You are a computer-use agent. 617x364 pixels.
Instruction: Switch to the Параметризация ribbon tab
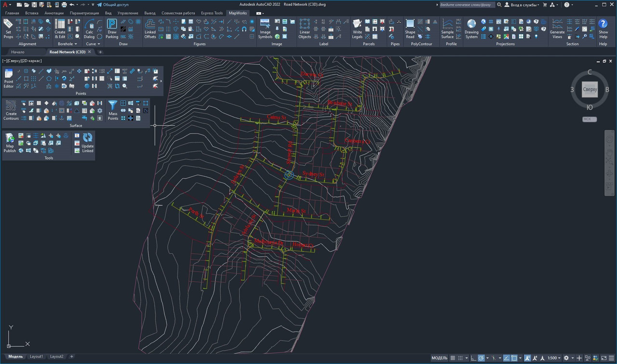point(84,13)
